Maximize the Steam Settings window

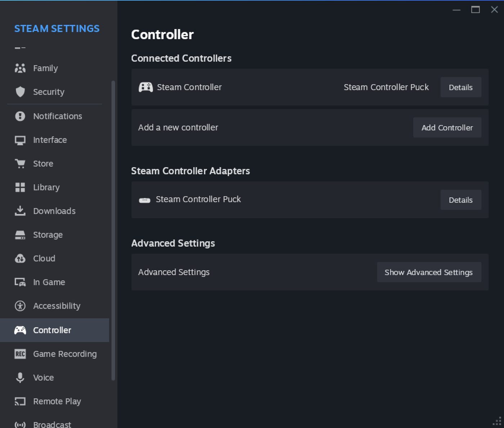[476, 10]
